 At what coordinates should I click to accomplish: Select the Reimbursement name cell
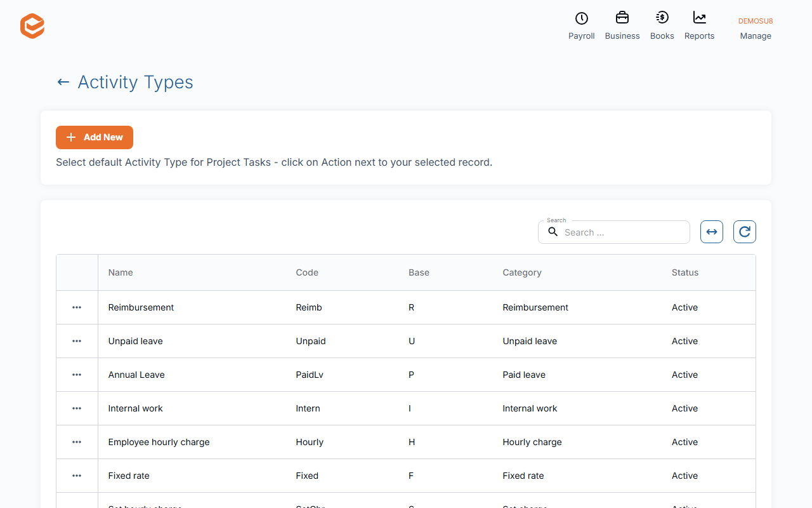[x=141, y=307]
